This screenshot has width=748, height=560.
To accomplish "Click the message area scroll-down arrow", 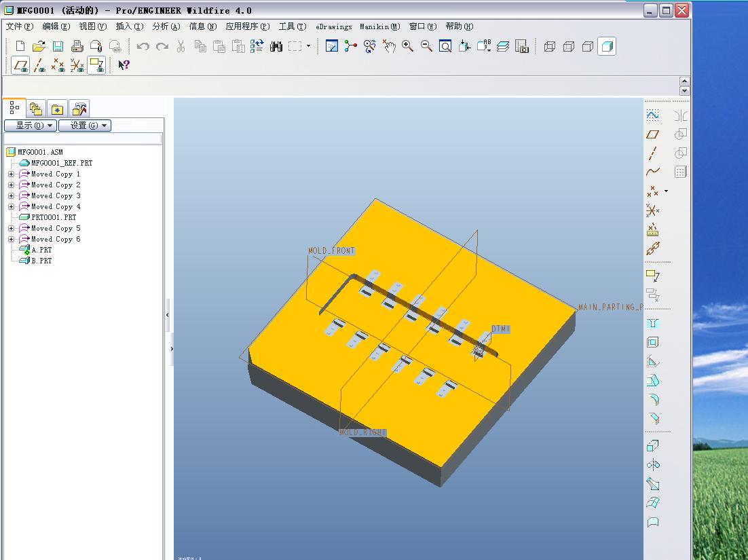I will [x=685, y=91].
